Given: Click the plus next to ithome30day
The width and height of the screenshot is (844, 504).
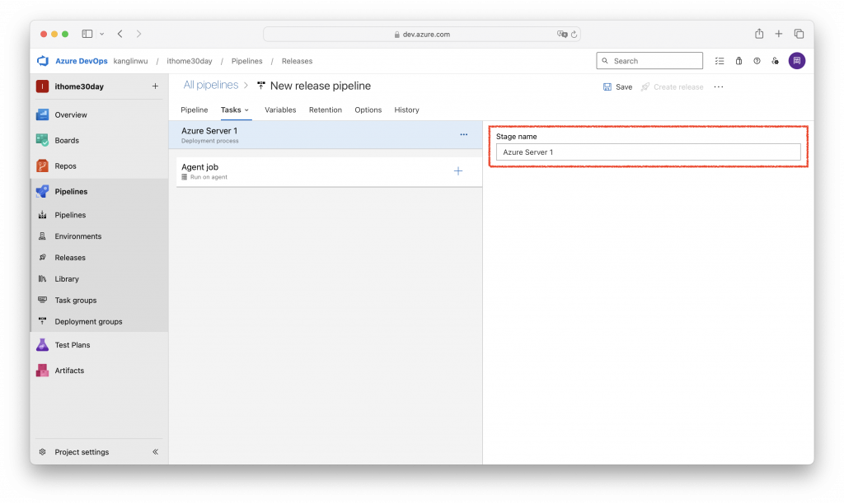Looking at the screenshot, I should (155, 86).
